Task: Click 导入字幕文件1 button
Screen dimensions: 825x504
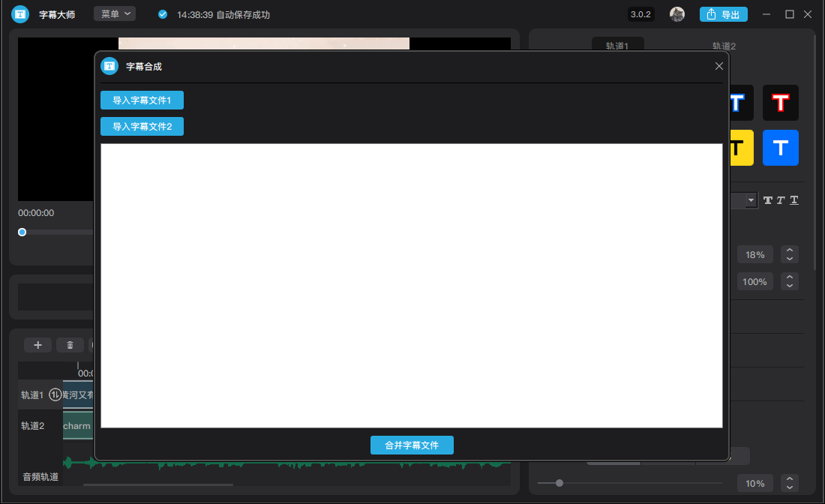Action: click(x=142, y=100)
